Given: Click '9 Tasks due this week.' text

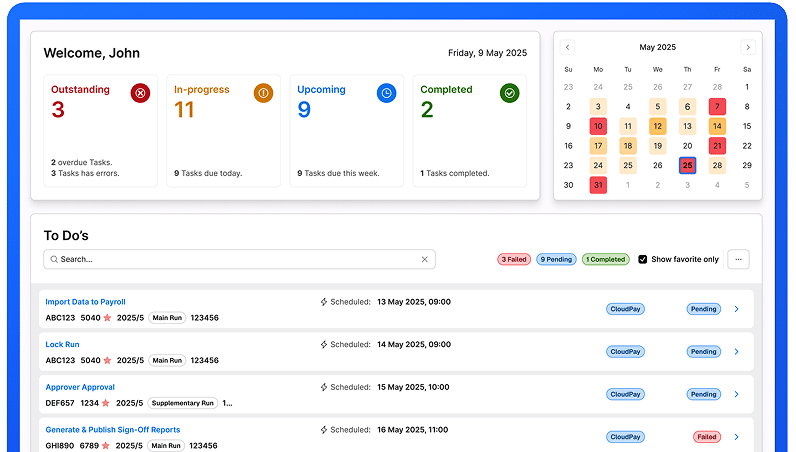Looking at the screenshot, I should pos(338,173).
